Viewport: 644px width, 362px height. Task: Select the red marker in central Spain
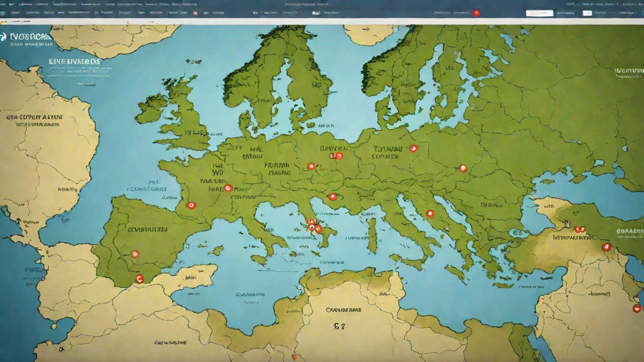(135, 254)
